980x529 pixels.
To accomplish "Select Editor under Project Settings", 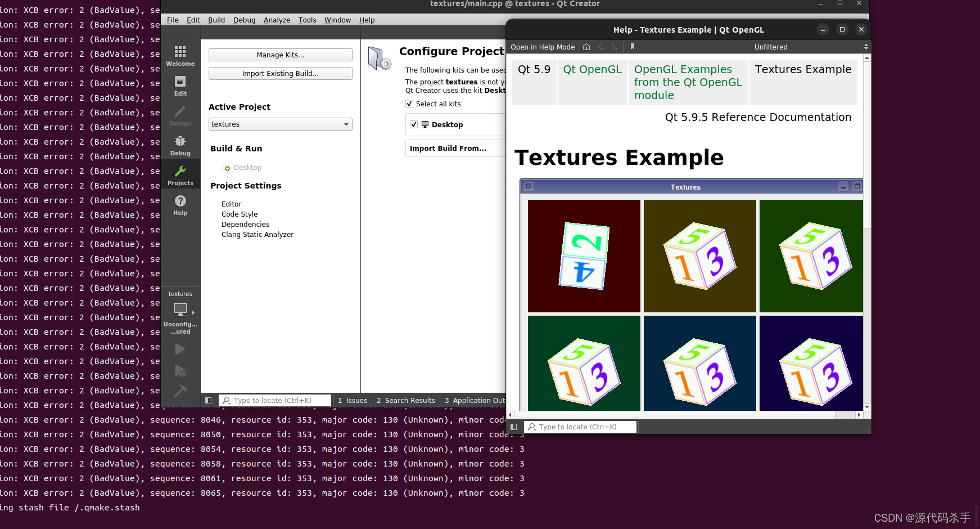I will coord(231,204).
